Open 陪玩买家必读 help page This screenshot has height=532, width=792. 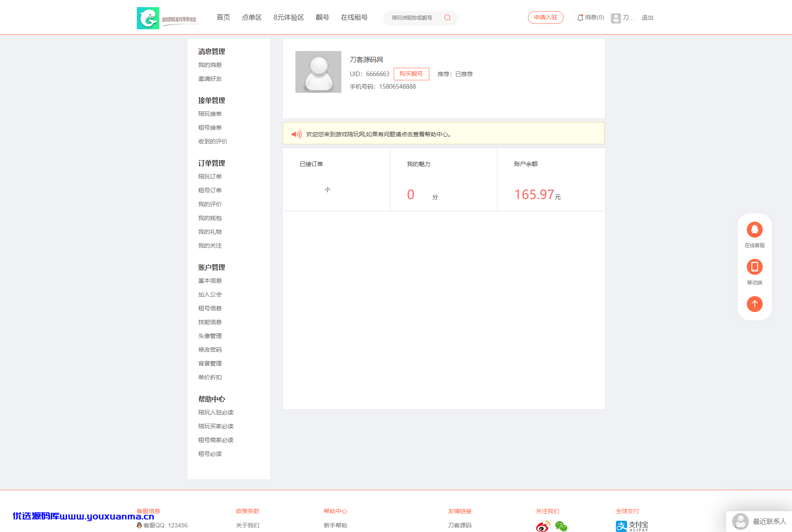pos(216,426)
